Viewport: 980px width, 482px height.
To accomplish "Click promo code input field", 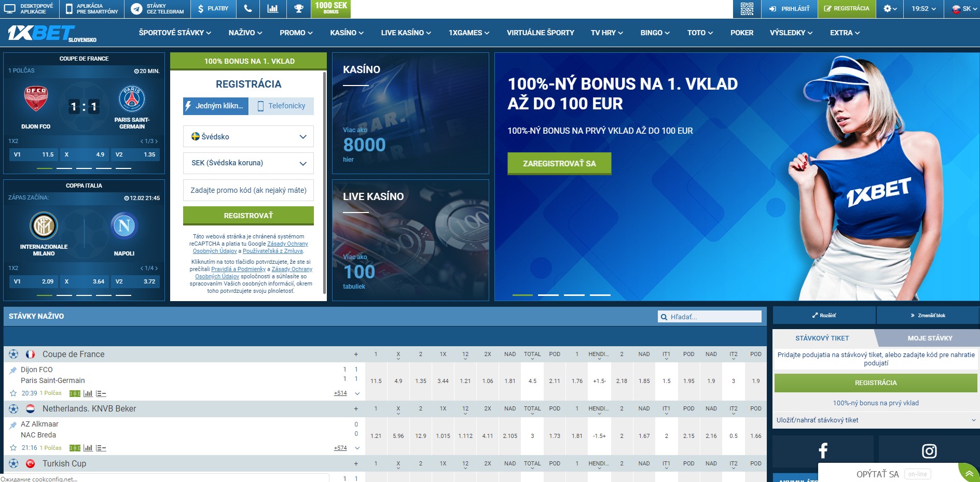I will pos(249,190).
